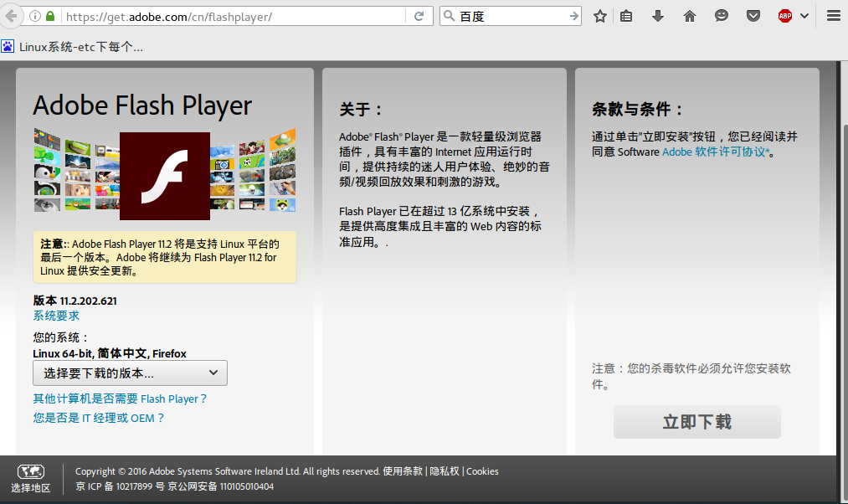Show bookmarks list icon
Image resolution: width=848 pixels, height=504 pixels.
(x=626, y=16)
